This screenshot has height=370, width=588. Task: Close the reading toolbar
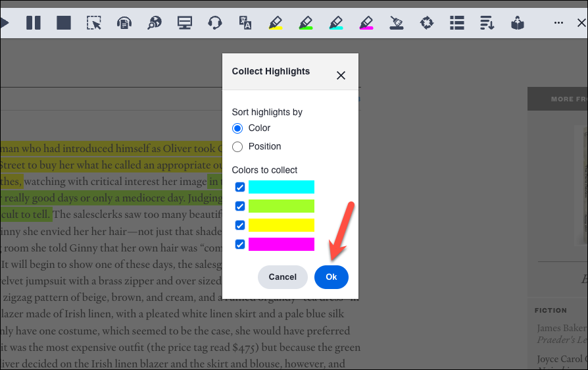[581, 23]
